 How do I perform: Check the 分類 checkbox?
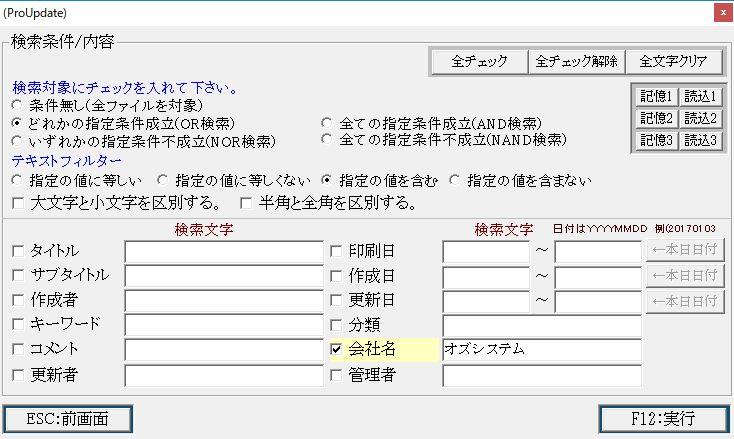click(x=336, y=325)
